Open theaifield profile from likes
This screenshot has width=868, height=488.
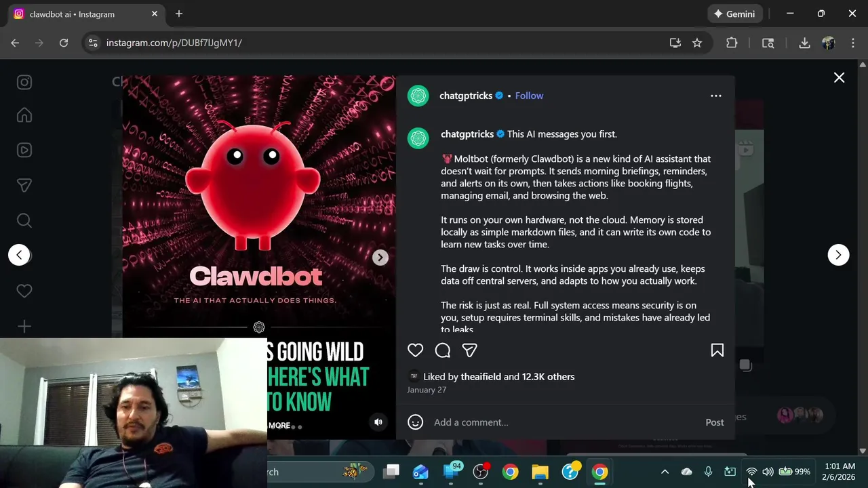pos(481,377)
